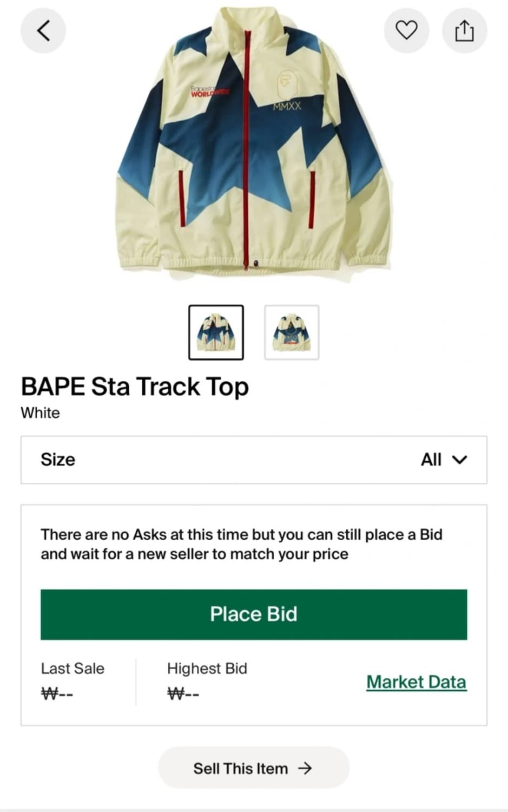Tap the Bapesta Worldwide logo on jacket
Viewport: 508px width, 812px height.
pyautogui.click(x=210, y=91)
